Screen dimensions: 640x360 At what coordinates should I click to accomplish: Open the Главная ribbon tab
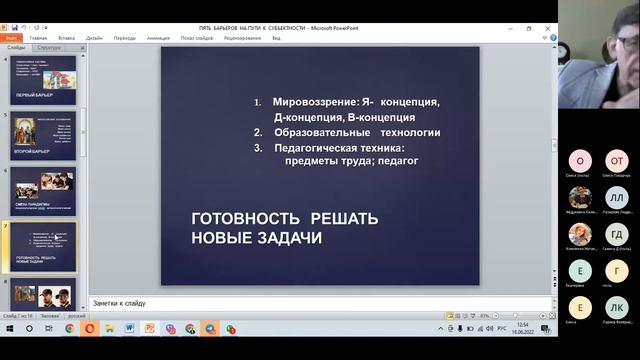[38, 38]
